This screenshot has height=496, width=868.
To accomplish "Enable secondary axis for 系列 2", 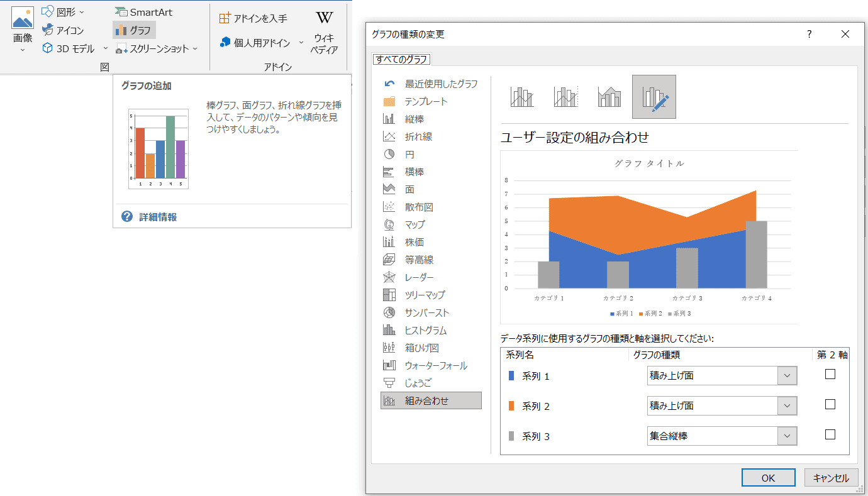I will point(830,404).
